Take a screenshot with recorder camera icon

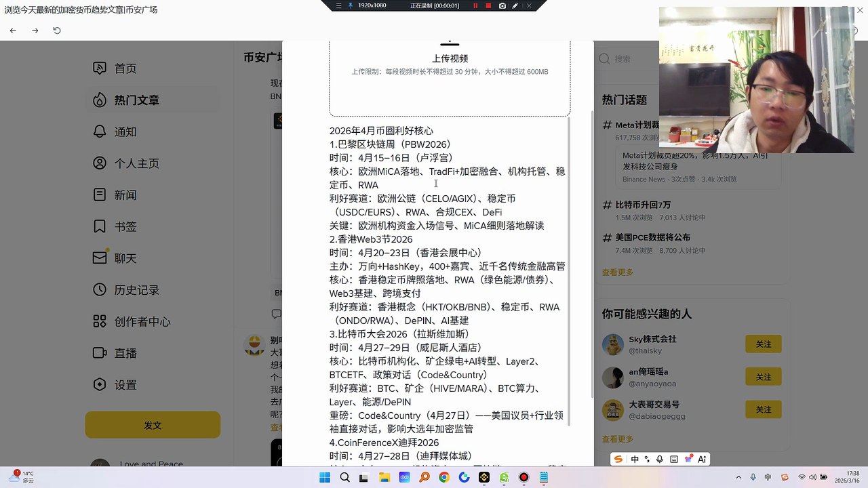(502, 5)
